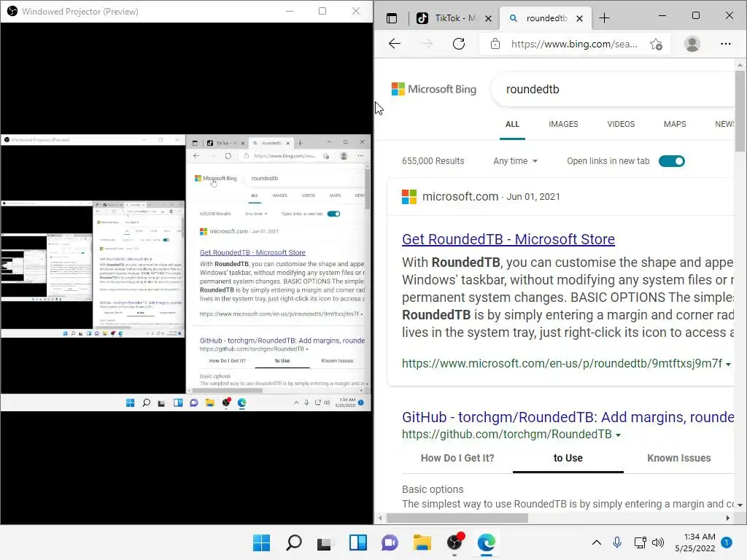The width and height of the screenshot is (747, 560).
Task: Select the ALL search tab
Action: tap(512, 124)
